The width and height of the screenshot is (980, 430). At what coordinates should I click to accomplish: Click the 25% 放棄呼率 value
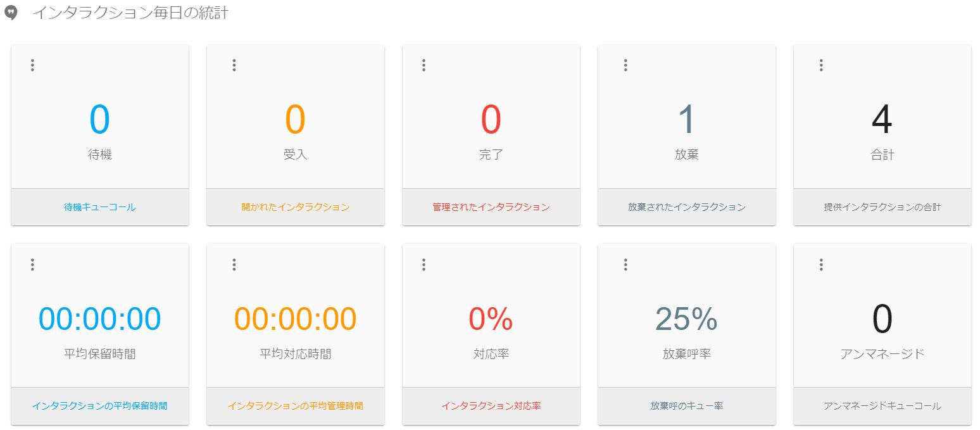(x=686, y=319)
